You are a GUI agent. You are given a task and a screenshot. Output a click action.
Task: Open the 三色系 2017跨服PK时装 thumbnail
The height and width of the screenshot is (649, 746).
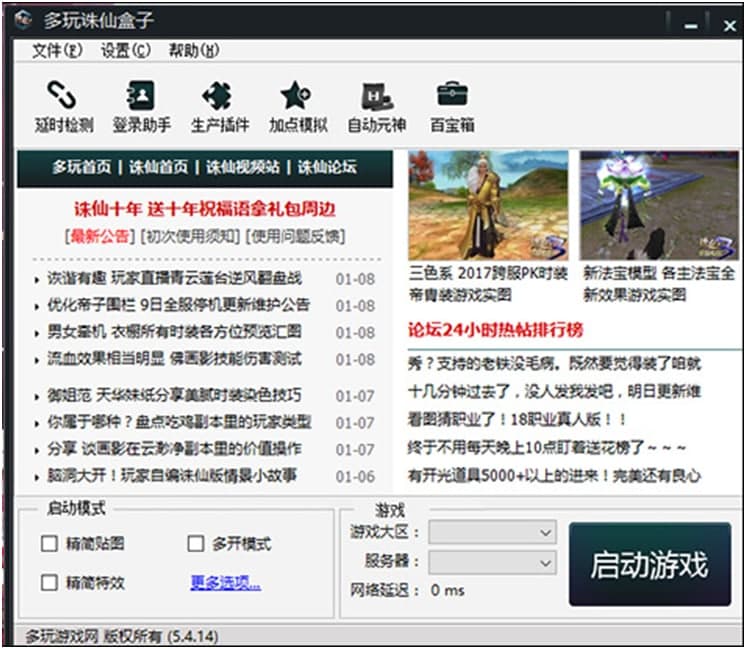[488, 206]
